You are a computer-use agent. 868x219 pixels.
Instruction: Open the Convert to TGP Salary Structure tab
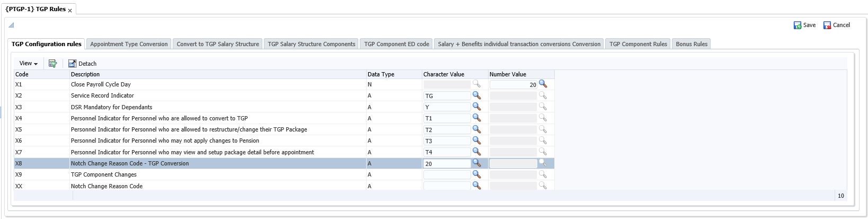[218, 44]
